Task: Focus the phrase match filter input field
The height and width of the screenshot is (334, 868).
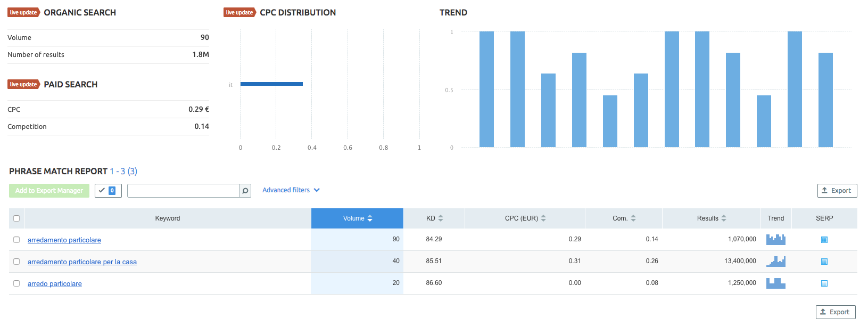Action: tap(183, 191)
